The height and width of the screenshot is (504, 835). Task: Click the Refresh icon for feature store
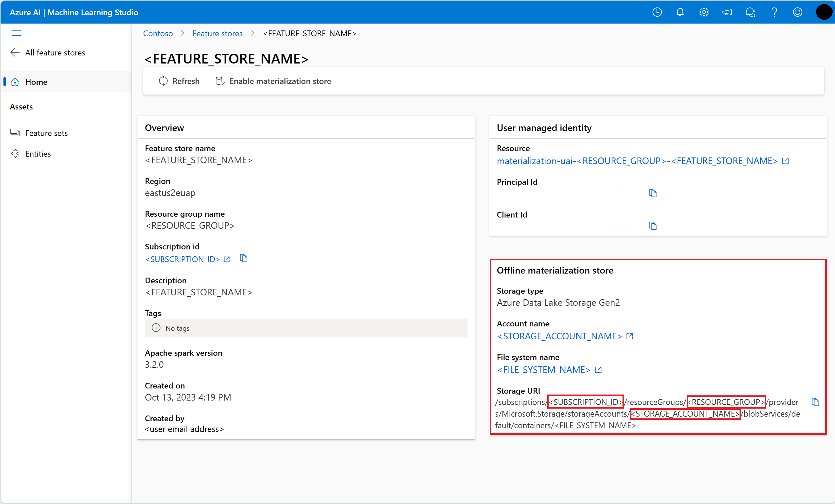[163, 81]
